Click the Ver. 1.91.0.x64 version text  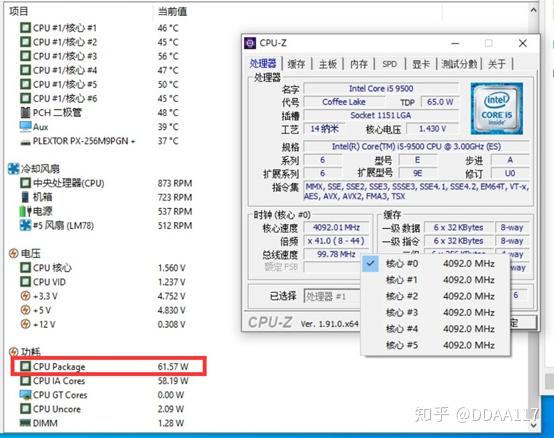pyautogui.click(x=329, y=324)
